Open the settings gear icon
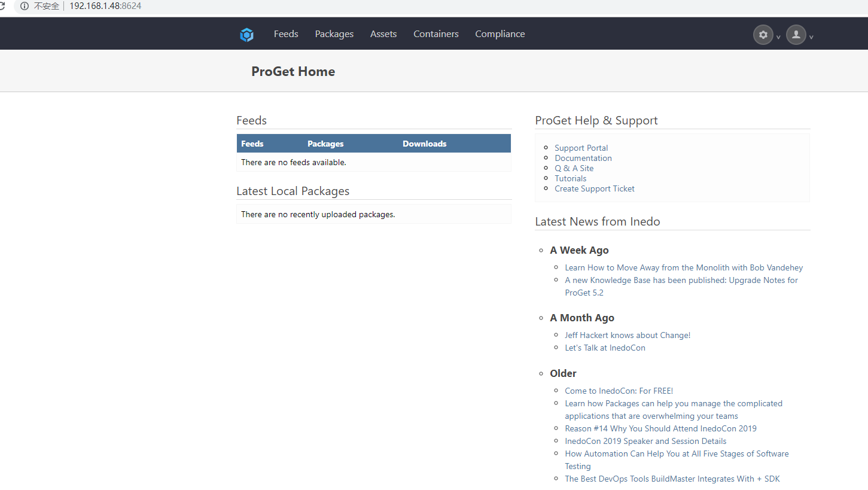 763,35
